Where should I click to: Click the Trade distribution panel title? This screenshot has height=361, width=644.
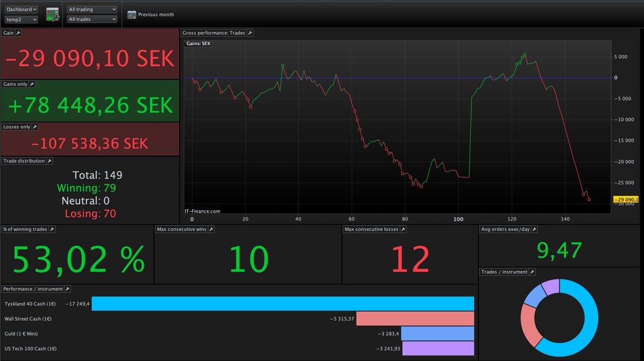click(x=24, y=161)
